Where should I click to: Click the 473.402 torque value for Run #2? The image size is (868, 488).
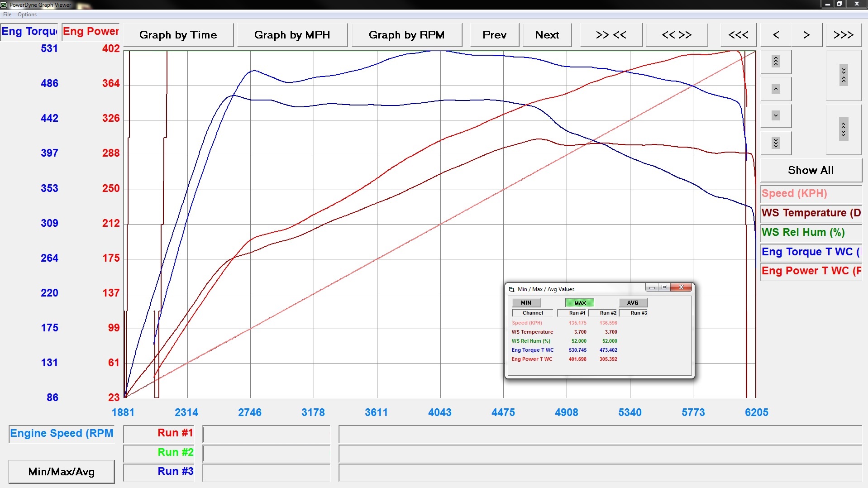point(608,350)
